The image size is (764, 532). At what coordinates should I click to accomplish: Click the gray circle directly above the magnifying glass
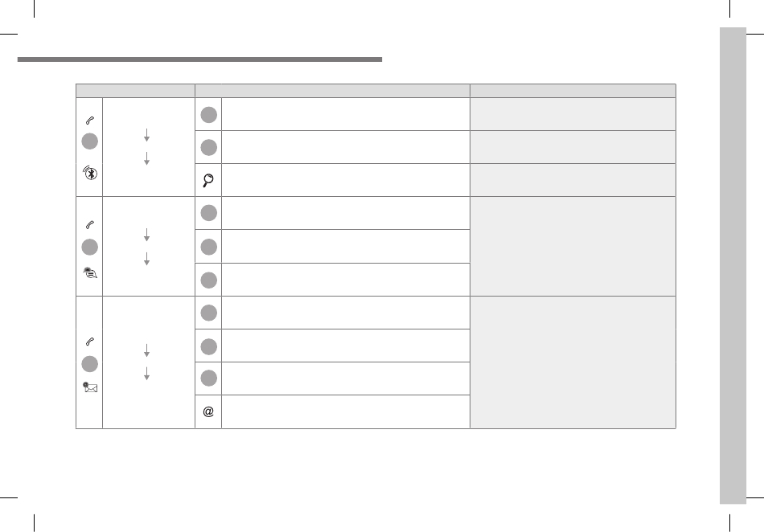pyautogui.click(x=208, y=148)
